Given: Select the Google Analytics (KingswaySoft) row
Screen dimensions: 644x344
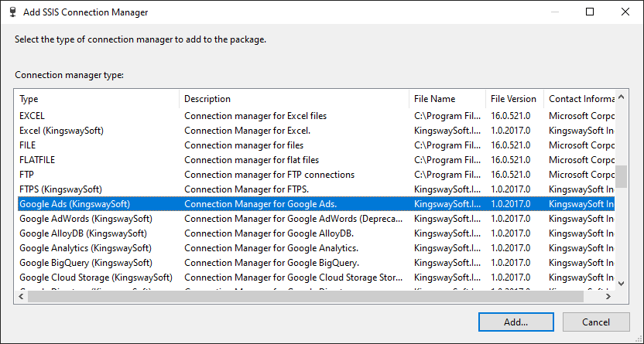Looking at the screenshot, I should 317,248.
